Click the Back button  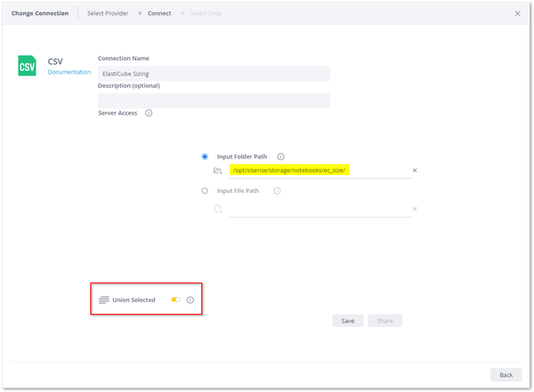[x=506, y=375]
